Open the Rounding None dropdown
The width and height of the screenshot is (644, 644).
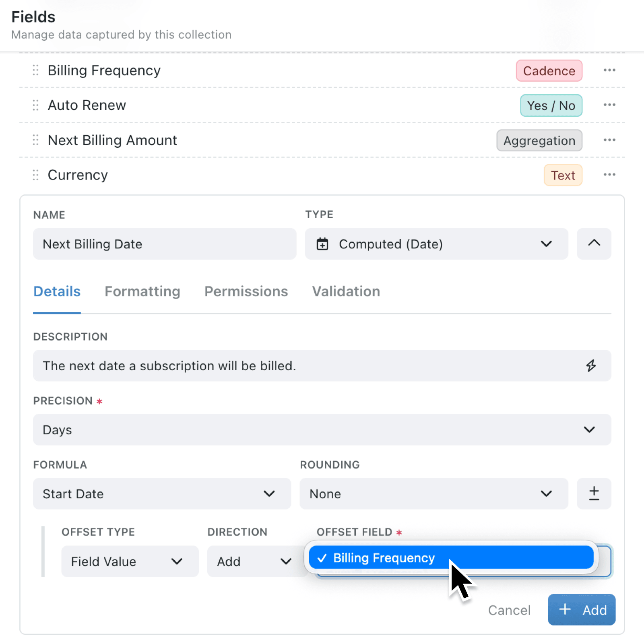tap(433, 493)
